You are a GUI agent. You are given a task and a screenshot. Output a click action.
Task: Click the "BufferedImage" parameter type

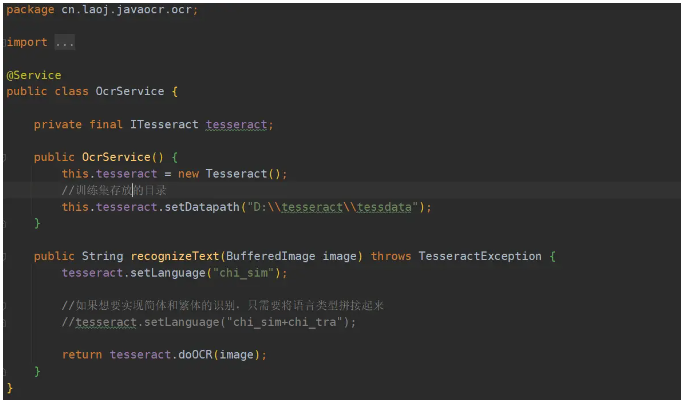tap(271, 256)
